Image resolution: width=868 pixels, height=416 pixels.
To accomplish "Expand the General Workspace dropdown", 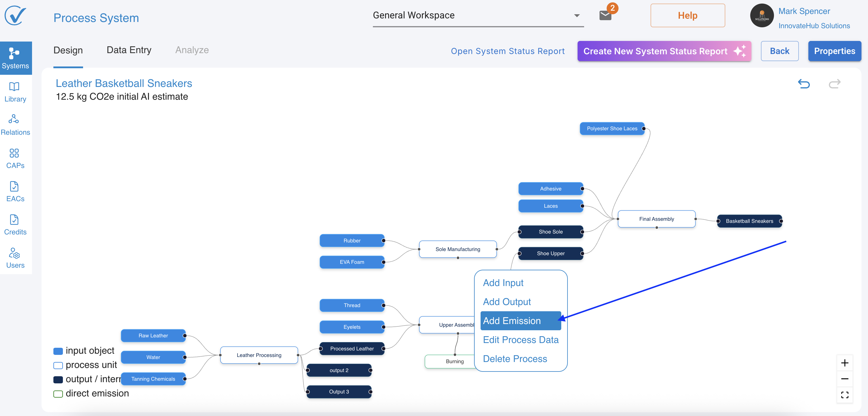I will [x=576, y=15].
